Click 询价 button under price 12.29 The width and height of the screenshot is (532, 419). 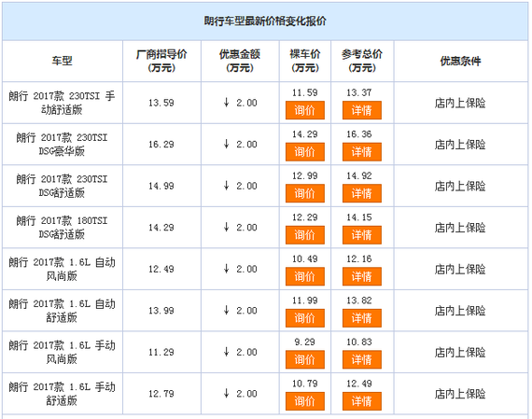click(x=304, y=235)
